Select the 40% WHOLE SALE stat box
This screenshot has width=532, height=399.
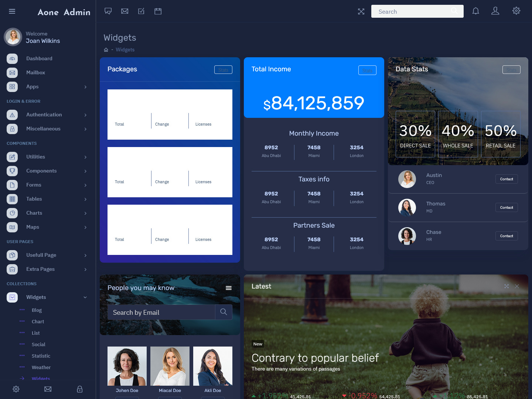[x=458, y=134]
